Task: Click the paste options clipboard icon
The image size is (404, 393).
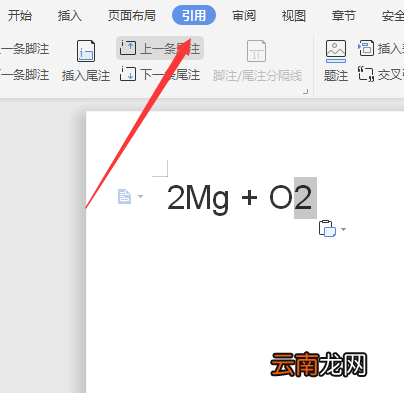Action: pyautogui.click(x=327, y=229)
